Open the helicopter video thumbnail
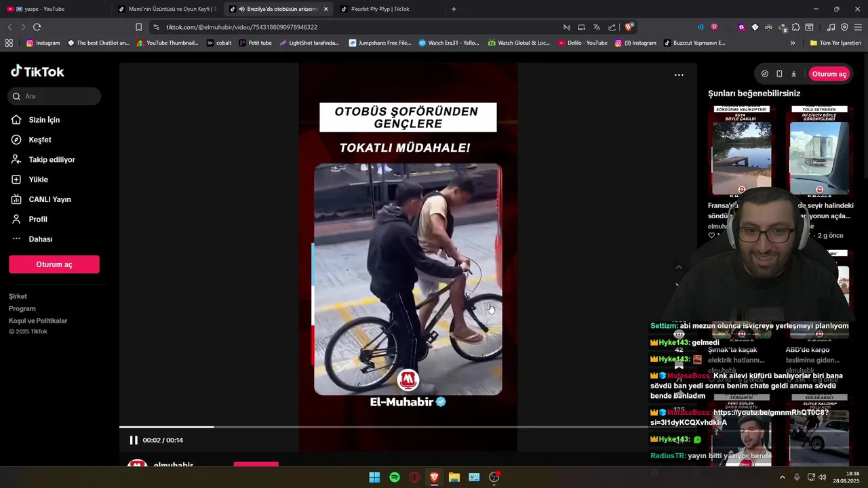The width and height of the screenshot is (868, 488). tap(741, 150)
